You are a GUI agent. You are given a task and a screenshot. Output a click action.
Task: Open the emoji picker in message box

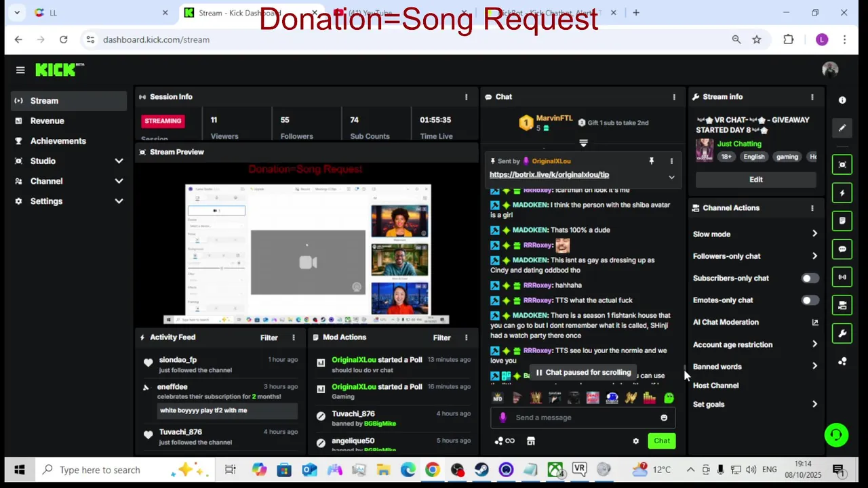coord(664,418)
